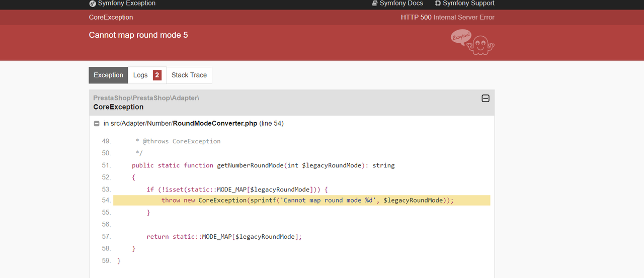Image resolution: width=644 pixels, height=278 pixels.
Task: Click the 'Cannot map round mode 5' message
Action: pos(138,35)
